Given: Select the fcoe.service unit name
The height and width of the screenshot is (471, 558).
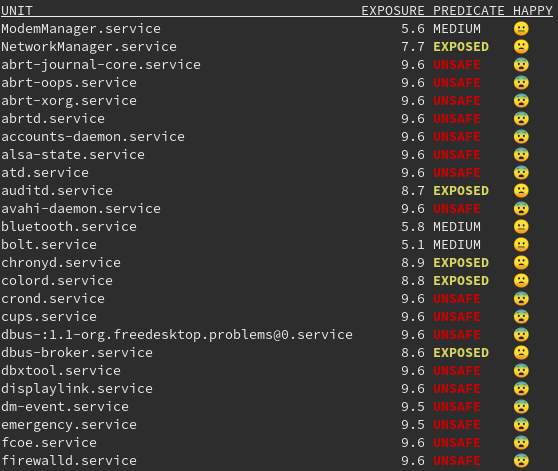Looking at the screenshot, I should (x=49, y=443).
